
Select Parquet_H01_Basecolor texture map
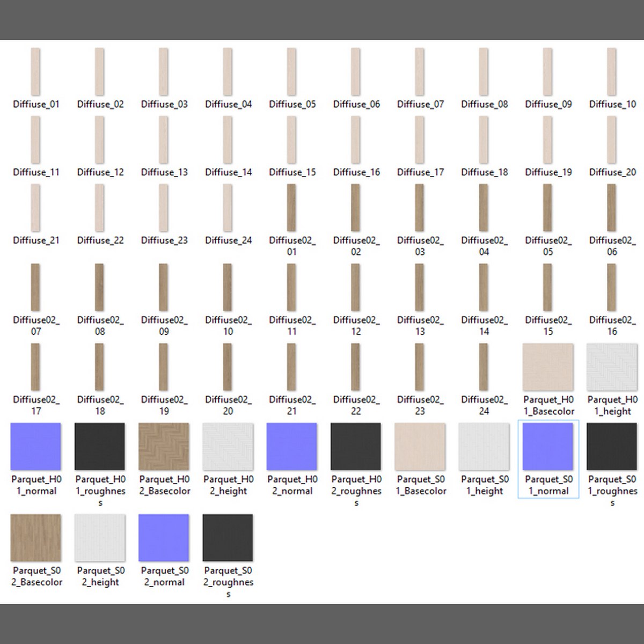pos(548,368)
